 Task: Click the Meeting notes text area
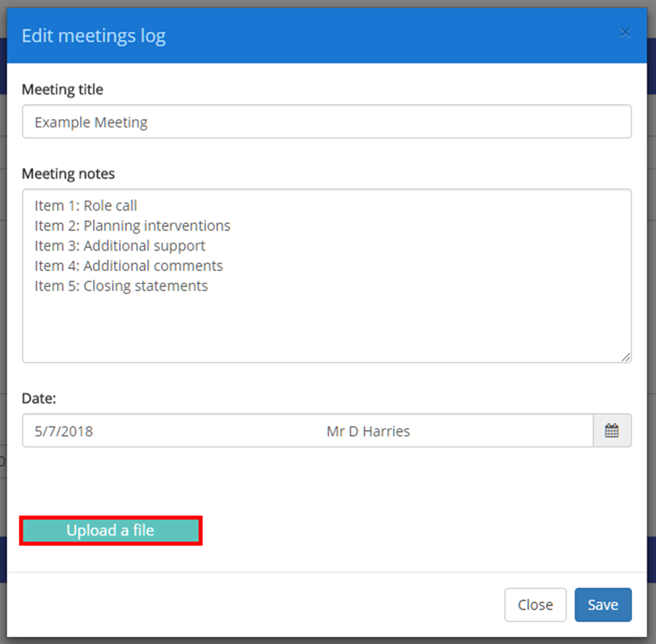pos(327,275)
